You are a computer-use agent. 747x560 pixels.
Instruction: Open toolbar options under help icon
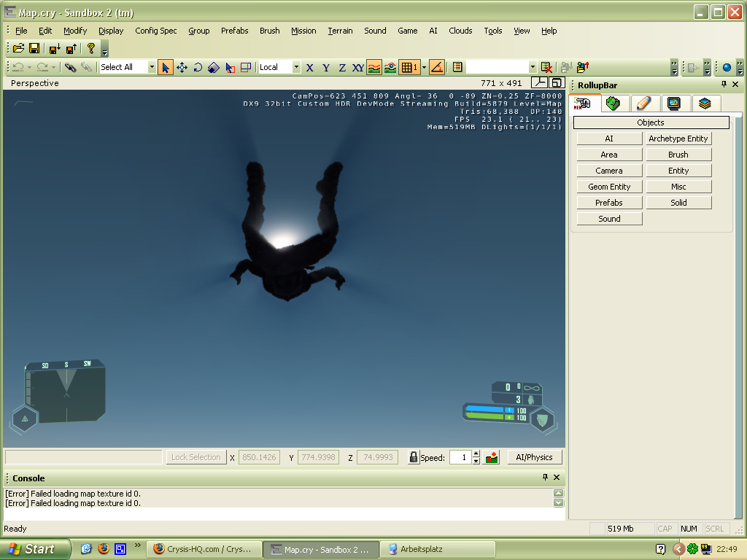[105, 49]
